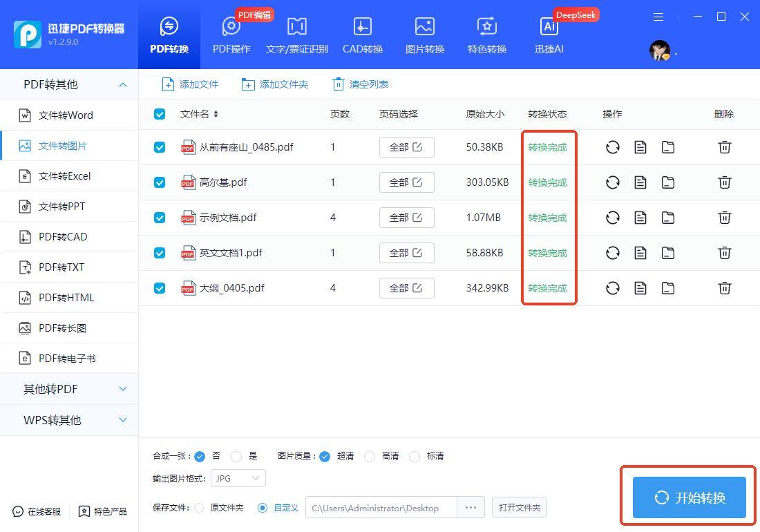The width and height of the screenshot is (760, 532).
Task: Delete 大纲_0405.pdf using the trash icon
Action: pos(724,288)
